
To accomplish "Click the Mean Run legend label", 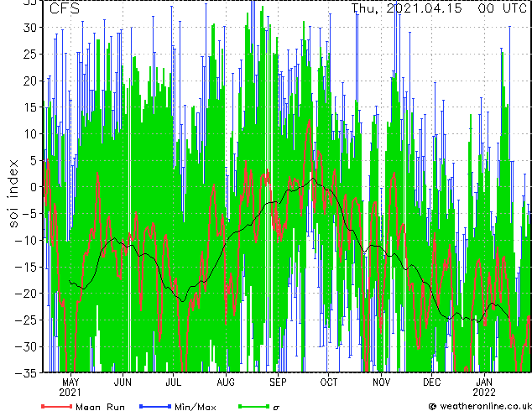I will pos(101,407).
